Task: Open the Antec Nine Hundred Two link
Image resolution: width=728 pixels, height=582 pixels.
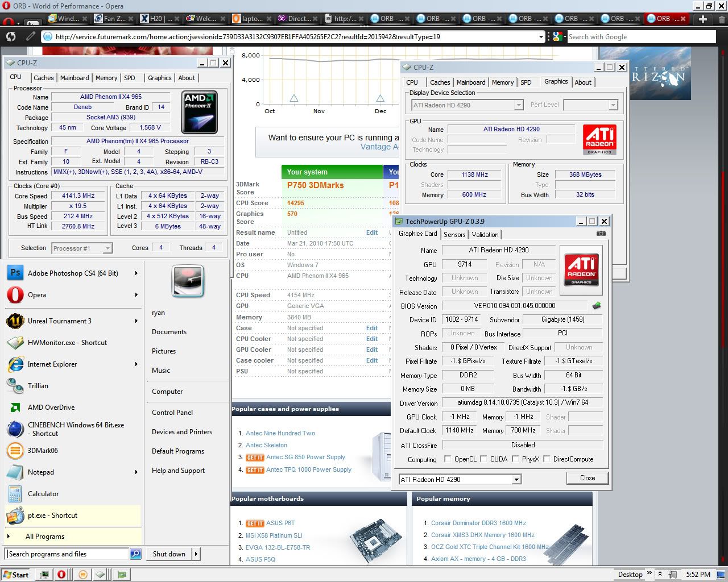Action: (280, 433)
